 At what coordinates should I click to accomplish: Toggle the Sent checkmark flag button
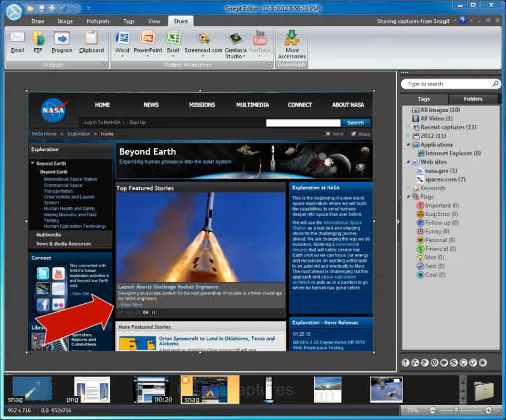[473, 363]
